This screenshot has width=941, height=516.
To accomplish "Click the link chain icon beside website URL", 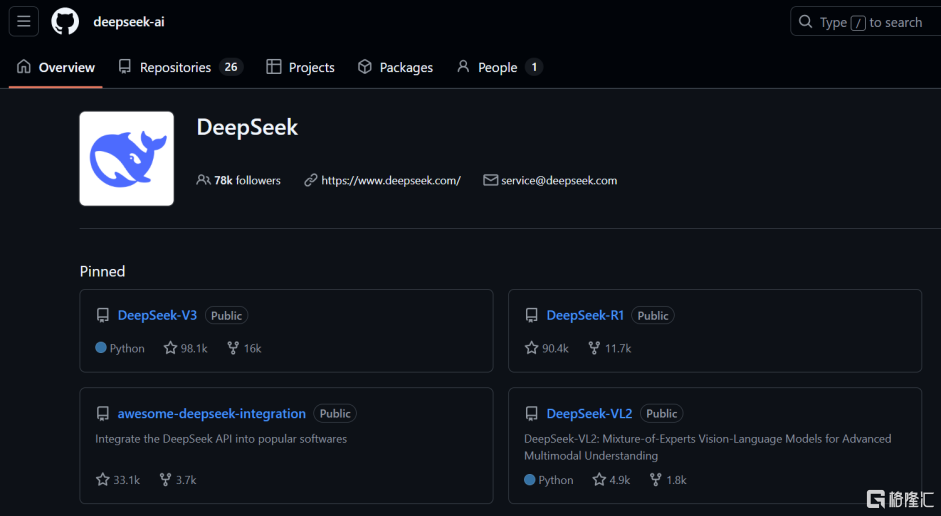I will (310, 180).
